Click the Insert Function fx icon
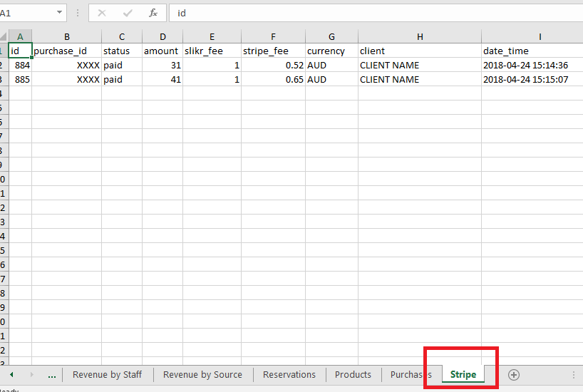The height and width of the screenshot is (392, 583). point(153,13)
